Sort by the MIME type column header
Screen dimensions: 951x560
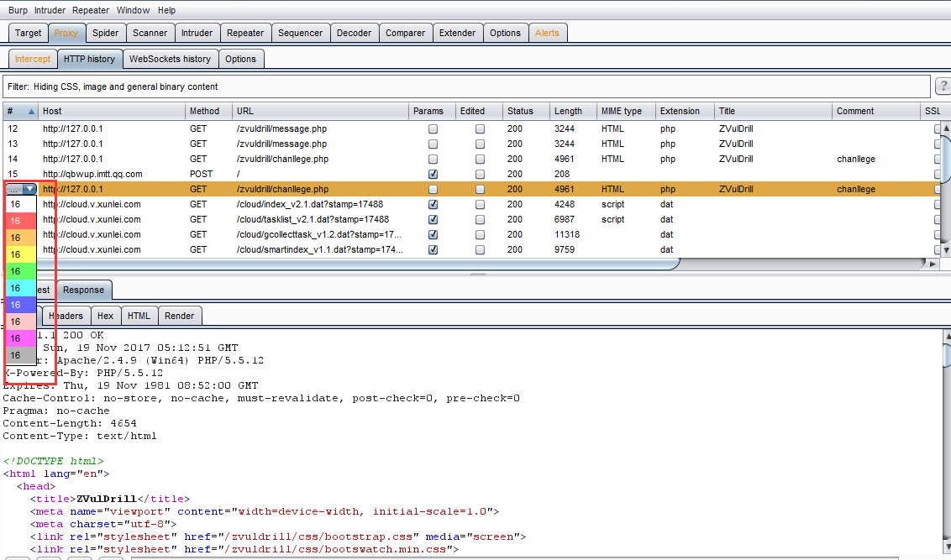[x=626, y=111]
